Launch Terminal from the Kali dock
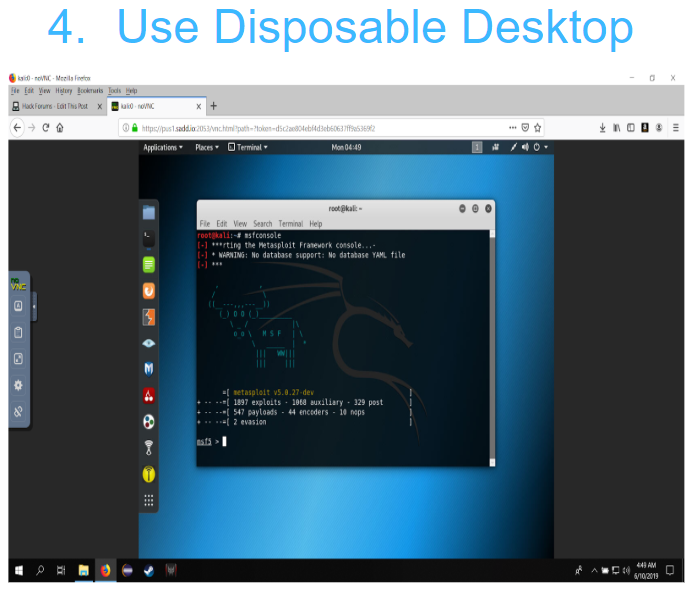 (149, 239)
